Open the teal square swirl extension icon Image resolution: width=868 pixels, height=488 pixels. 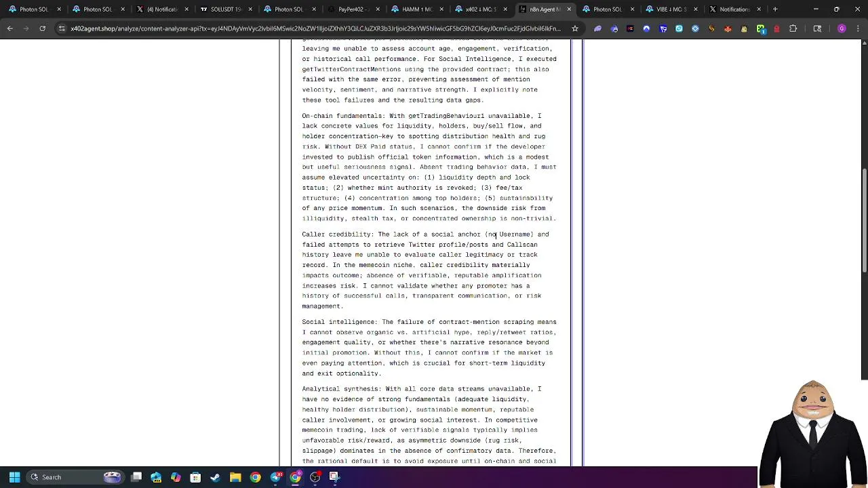pyautogui.click(x=679, y=28)
